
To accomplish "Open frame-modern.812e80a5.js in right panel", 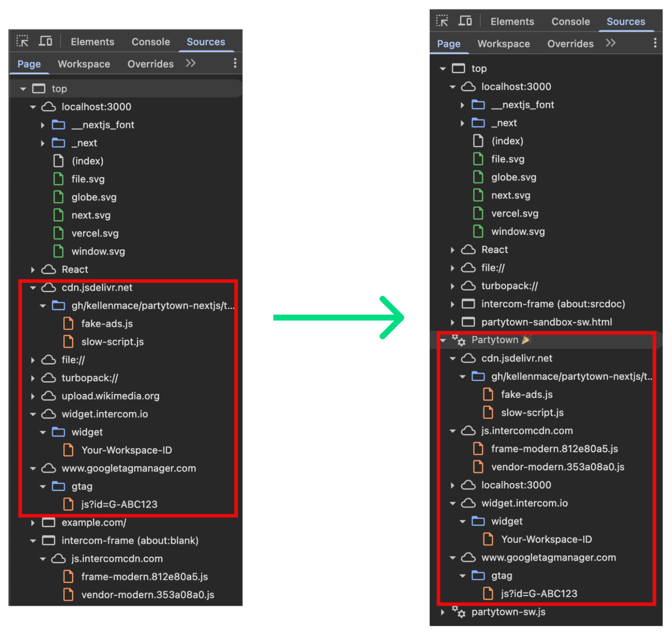I will click(554, 449).
